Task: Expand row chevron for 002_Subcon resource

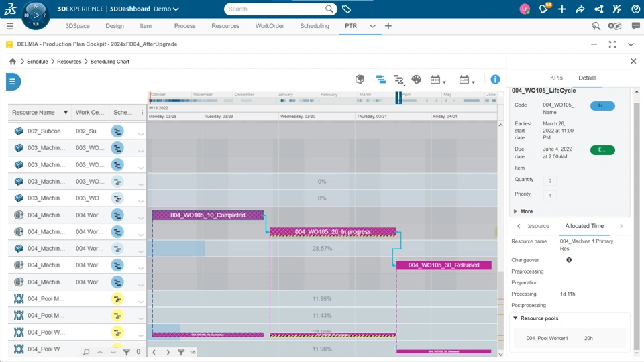Action: point(141,133)
